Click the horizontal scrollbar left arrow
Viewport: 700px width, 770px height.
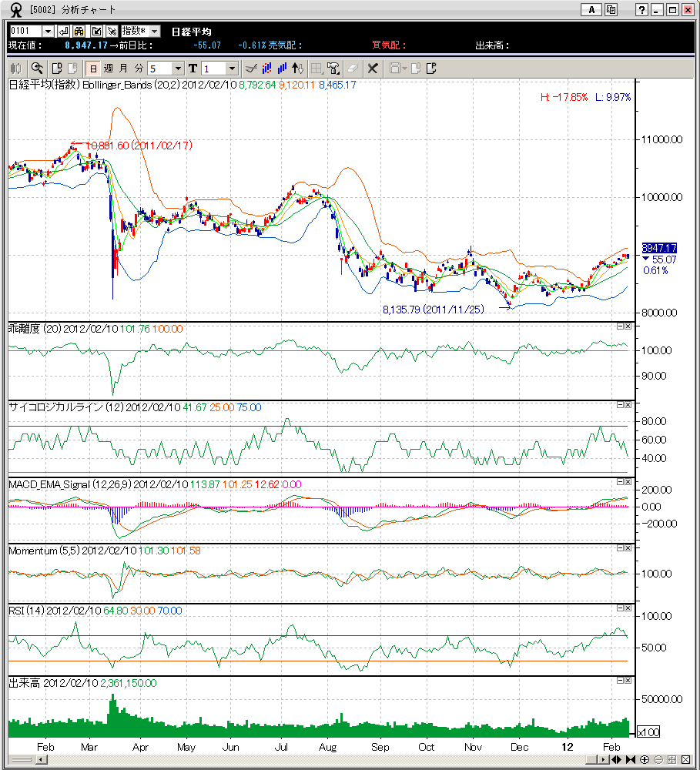tap(41, 760)
